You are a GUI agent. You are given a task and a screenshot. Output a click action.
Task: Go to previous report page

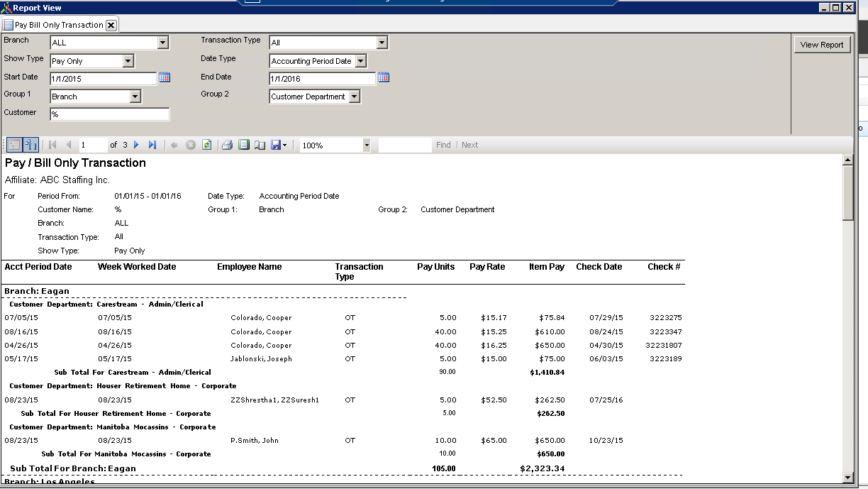(x=69, y=145)
